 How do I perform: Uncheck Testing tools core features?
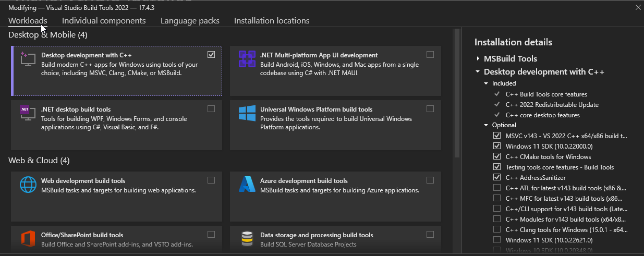coord(497,167)
